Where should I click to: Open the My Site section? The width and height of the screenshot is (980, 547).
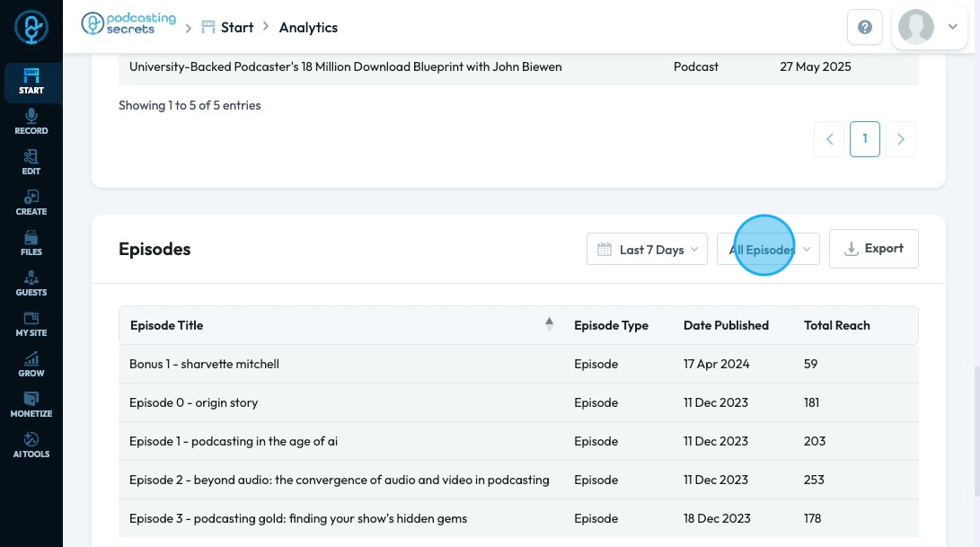(31, 324)
